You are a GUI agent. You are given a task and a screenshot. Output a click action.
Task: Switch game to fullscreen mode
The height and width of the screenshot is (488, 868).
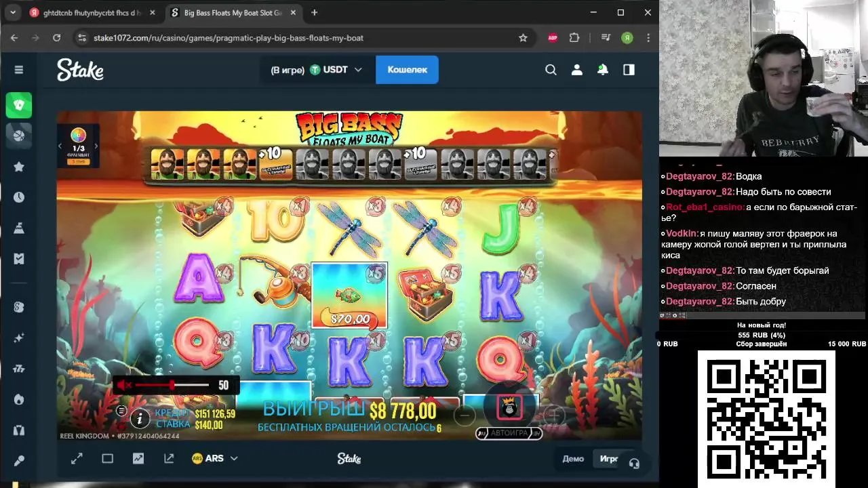(x=77, y=459)
